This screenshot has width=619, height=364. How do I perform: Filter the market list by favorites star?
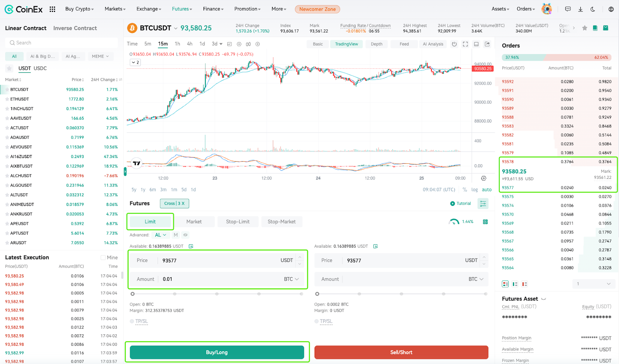tap(9, 68)
